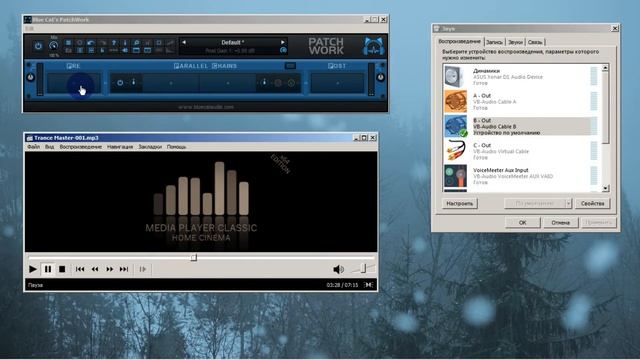The width and height of the screenshot is (640, 360).
Task: Skip to previous track in the player
Action: click(x=80, y=269)
